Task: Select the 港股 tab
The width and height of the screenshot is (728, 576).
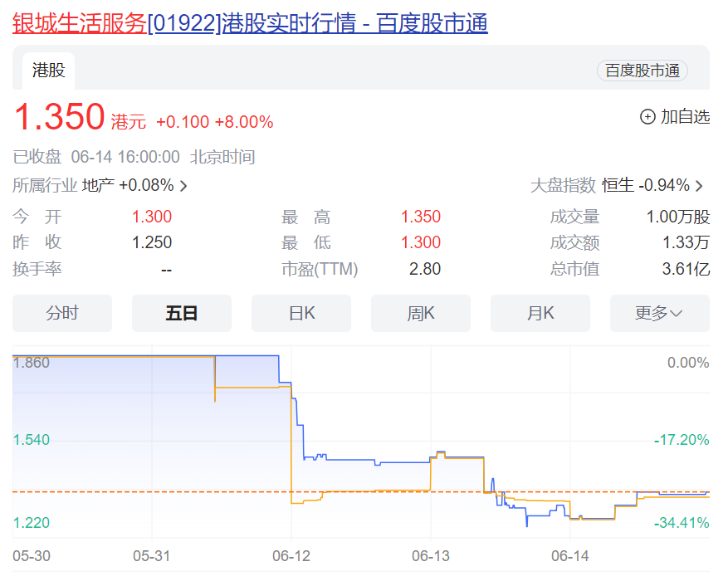Action: click(49, 71)
